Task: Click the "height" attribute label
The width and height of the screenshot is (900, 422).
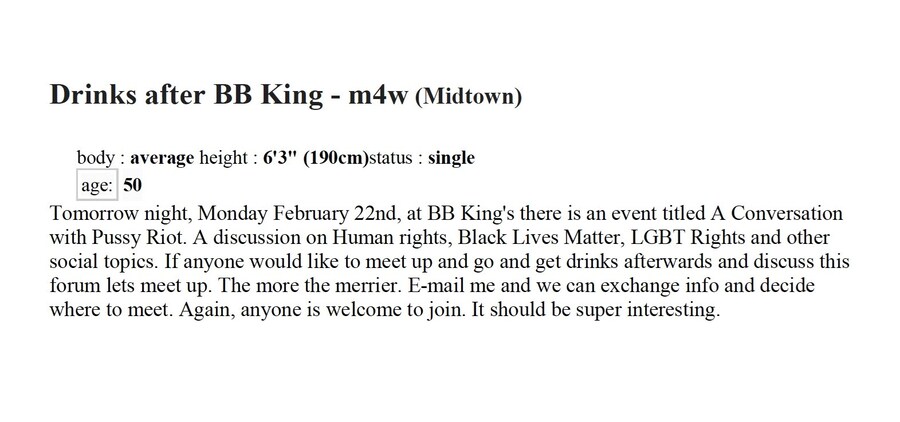Action: click(224, 158)
